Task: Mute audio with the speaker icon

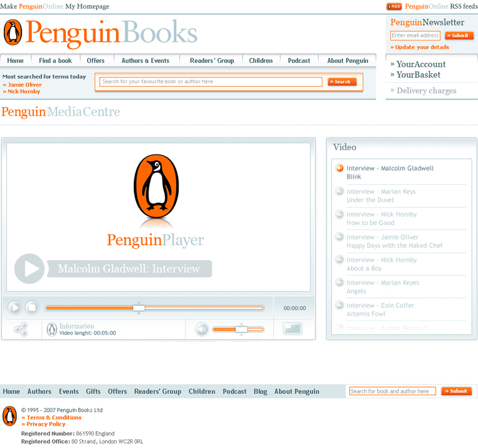Action: [202, 329]
